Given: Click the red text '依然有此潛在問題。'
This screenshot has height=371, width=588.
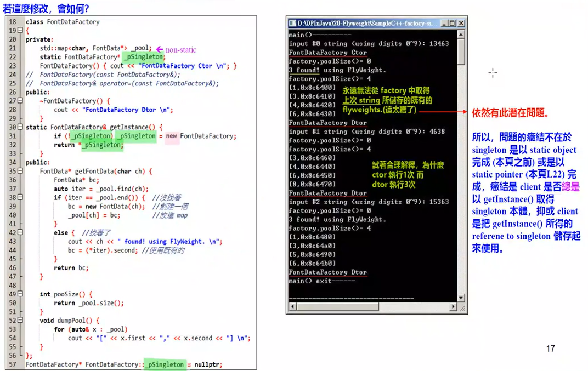Looking at the screenshot, I should tap(511, 112).
